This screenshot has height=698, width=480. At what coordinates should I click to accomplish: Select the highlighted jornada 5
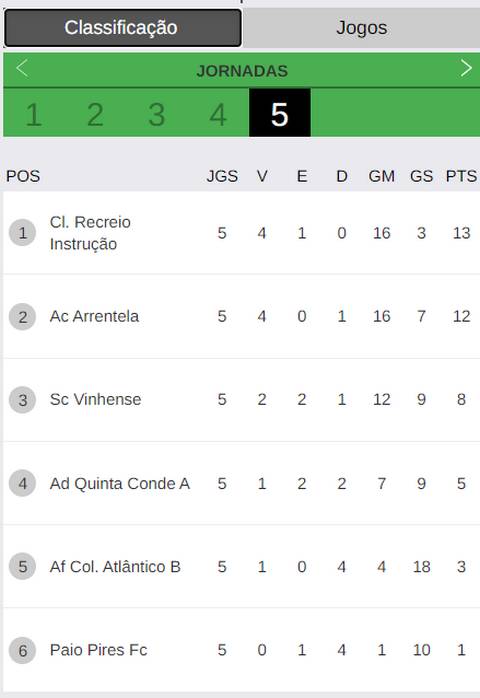tap(280, 113)
